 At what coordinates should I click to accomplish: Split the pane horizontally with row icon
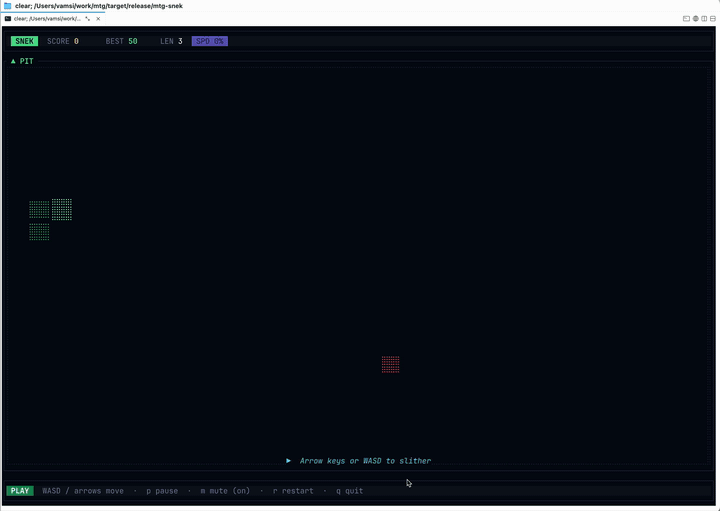[713, 19]
